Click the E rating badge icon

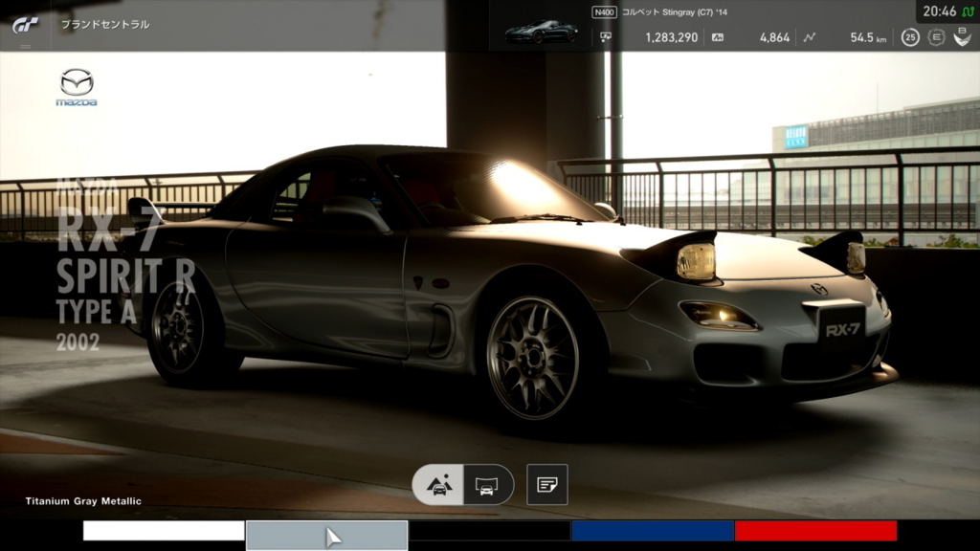tap(936, 37)
